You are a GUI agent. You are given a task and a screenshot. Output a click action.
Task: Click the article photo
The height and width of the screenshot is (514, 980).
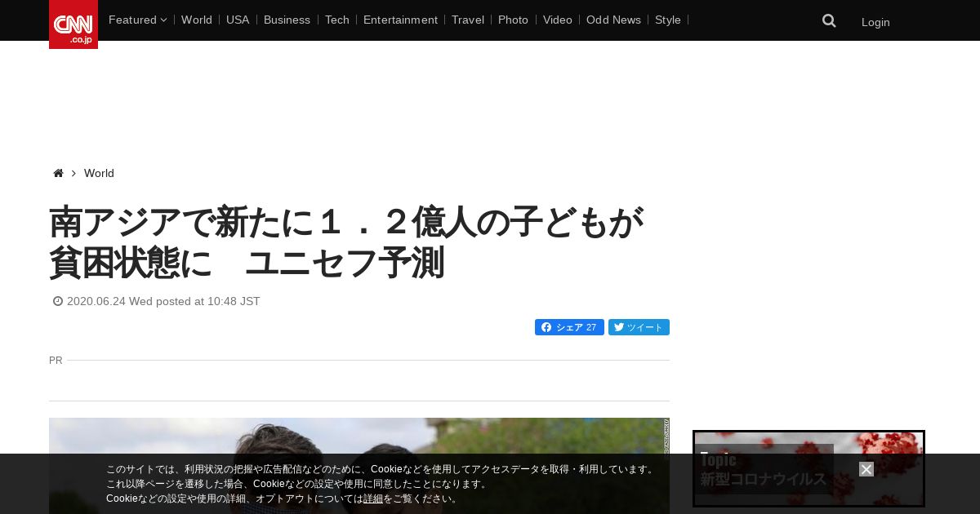coord(359,466)
